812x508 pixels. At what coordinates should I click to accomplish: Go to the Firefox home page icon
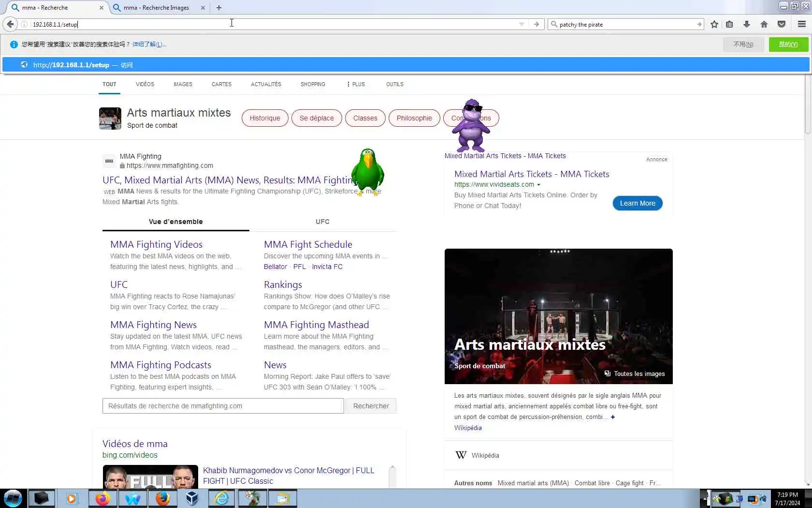point(764,24)
